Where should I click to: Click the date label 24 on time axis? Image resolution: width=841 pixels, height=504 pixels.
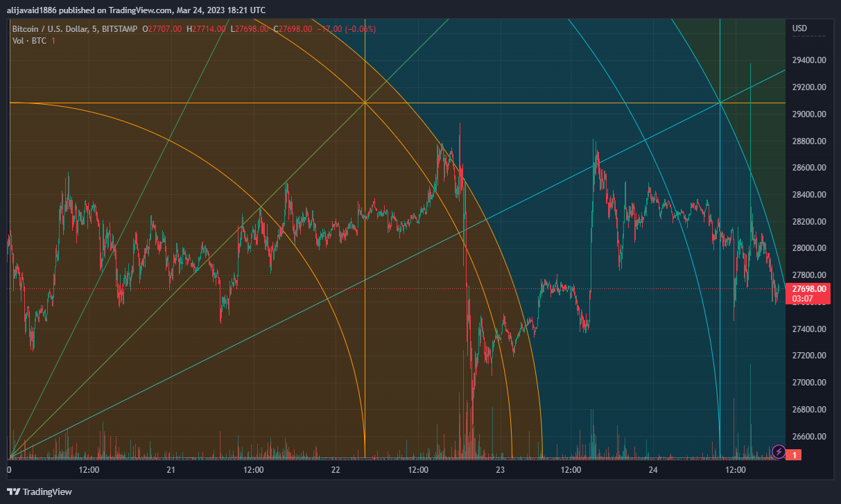click(x=652, y=470)
